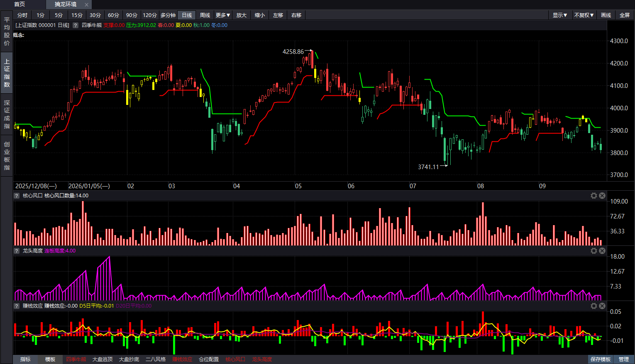Click help icon beside 龙头高度 label
This screenshot has height=364, width=635.
(x=17, y=251)
